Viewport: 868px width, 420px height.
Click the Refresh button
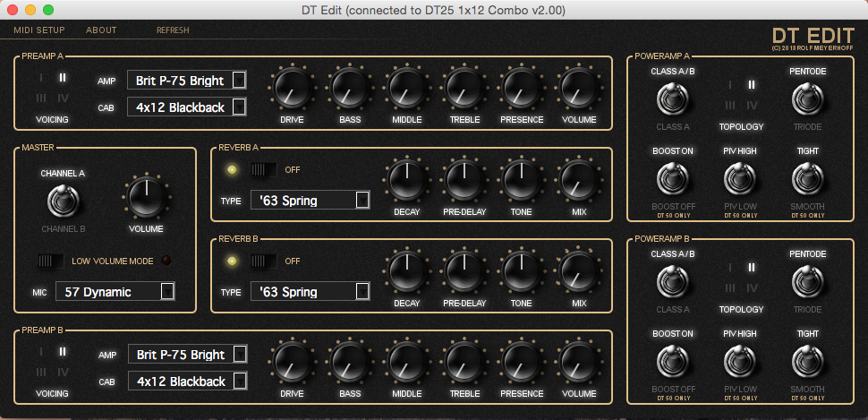point(173,30)
